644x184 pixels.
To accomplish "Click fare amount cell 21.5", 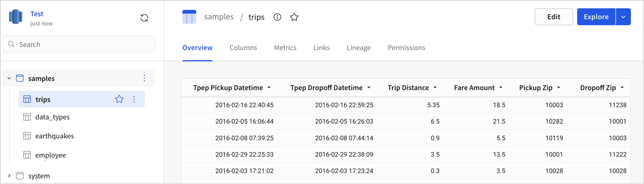I will tap(499, 121).
